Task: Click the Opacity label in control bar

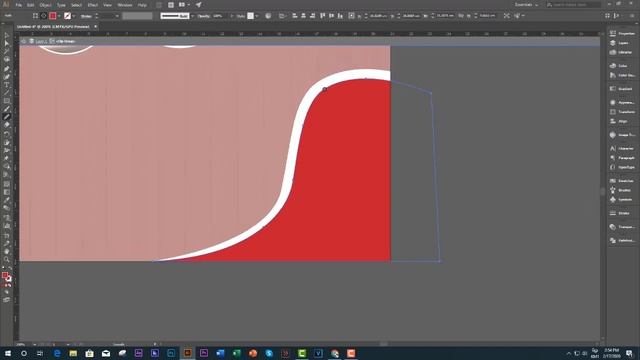Action: (x=203, y=16)
